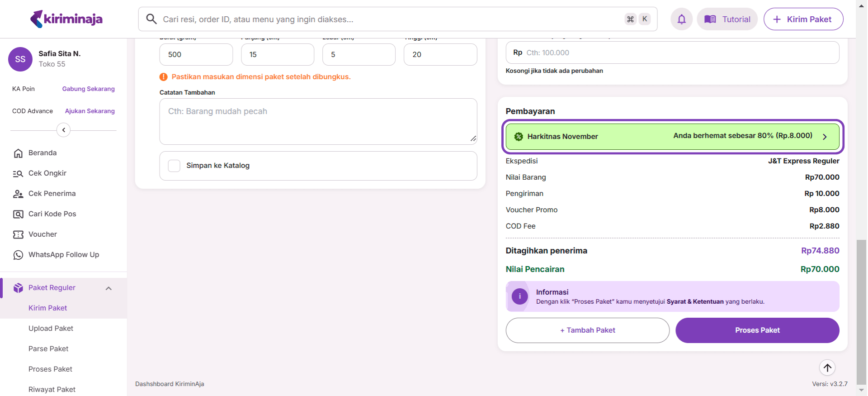The image size is (868, 396).
Task: Click the page vertical scrollbar thumb
Action: click(x=862, y=312)
